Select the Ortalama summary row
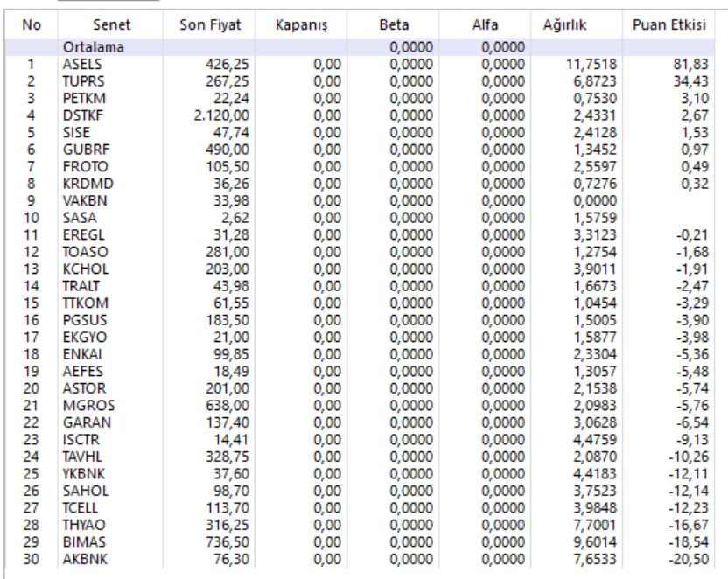Viewport: 728px width, 579px height. coord(360,47)
